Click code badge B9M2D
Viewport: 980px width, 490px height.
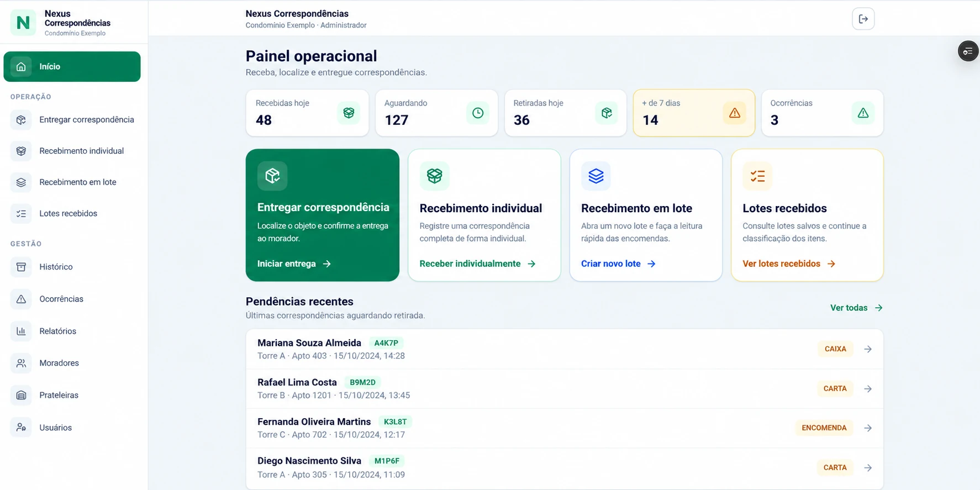click(x=362, y=382)
